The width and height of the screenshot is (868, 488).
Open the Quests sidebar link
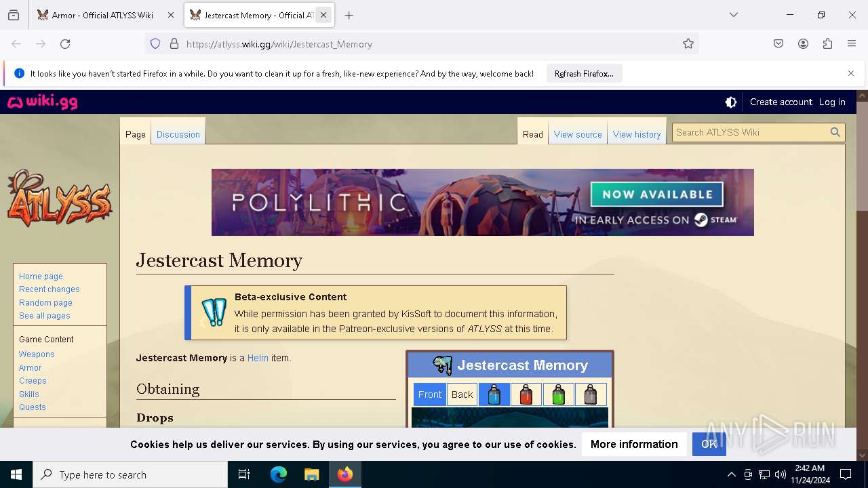[33, 407]
